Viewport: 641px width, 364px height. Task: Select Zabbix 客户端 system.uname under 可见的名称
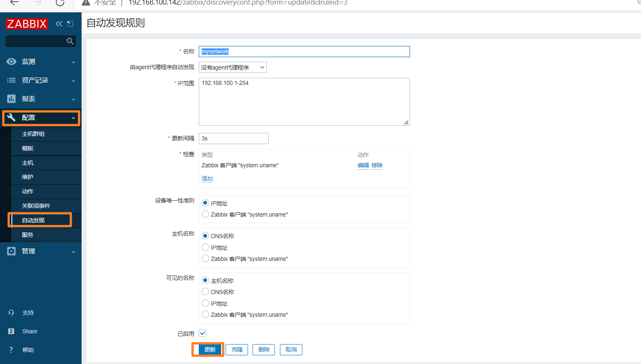pos(205,314)
